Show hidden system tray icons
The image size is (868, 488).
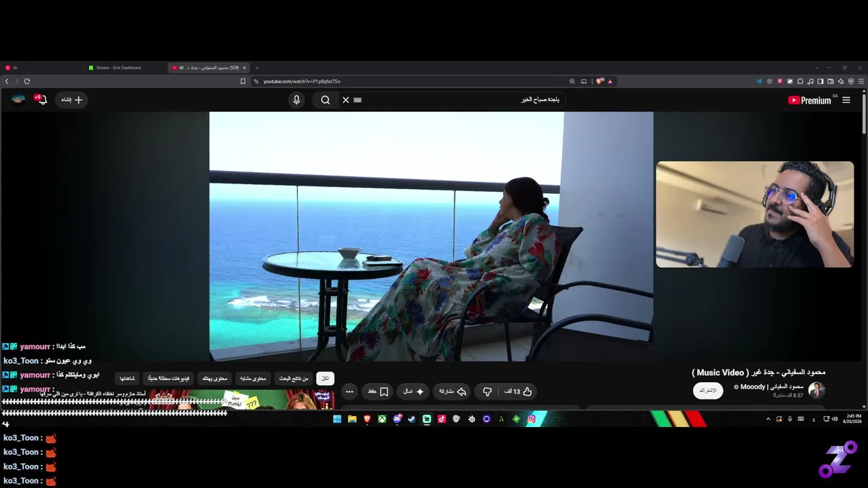pos(768,420)
